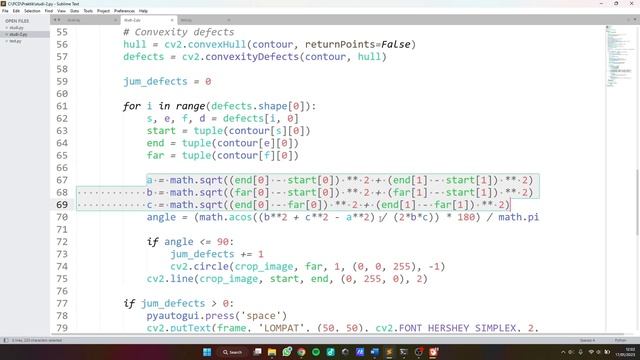The height and width of the screenshot is (360, 640).
Task: Open the Goto menu
Action: coord(74,11)
